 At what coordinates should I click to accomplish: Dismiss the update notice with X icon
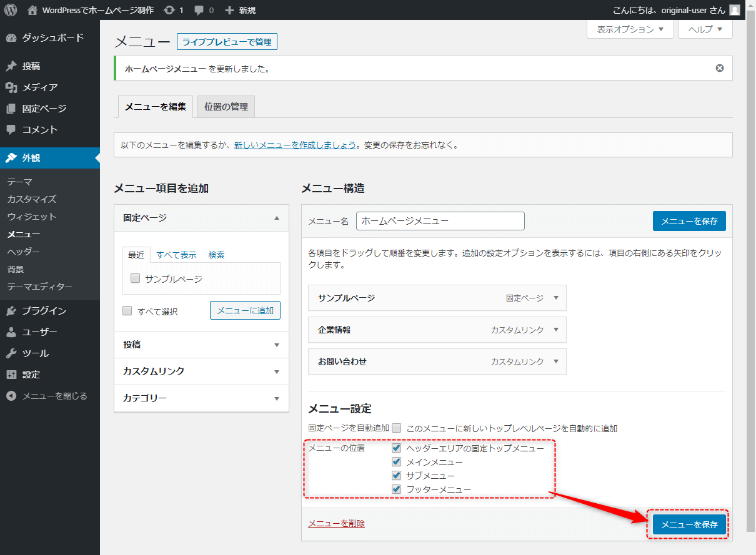[x=720, y=68]
